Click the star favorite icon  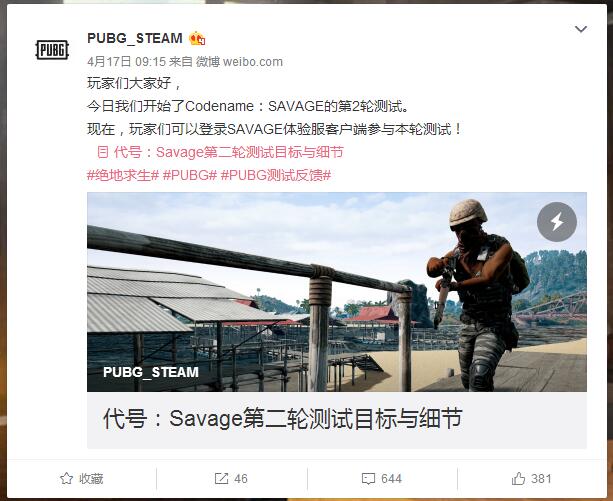click(x=66, y=478)
